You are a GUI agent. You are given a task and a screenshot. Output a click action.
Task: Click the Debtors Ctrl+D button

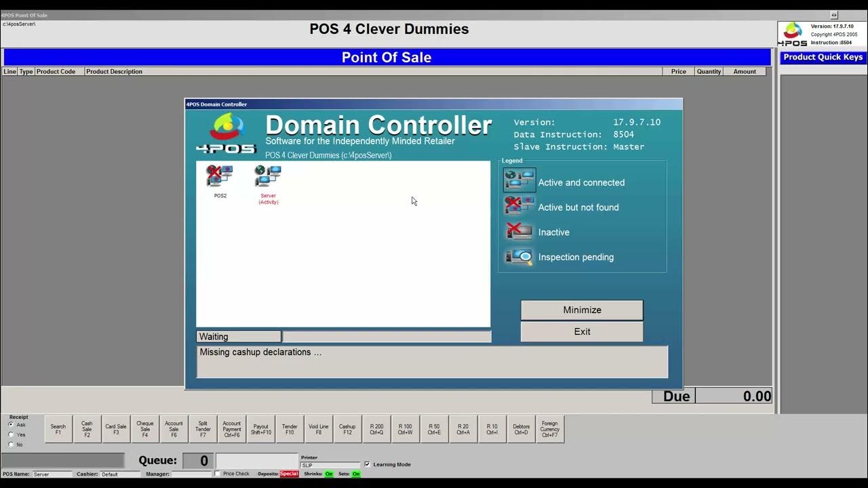(521, 429)
